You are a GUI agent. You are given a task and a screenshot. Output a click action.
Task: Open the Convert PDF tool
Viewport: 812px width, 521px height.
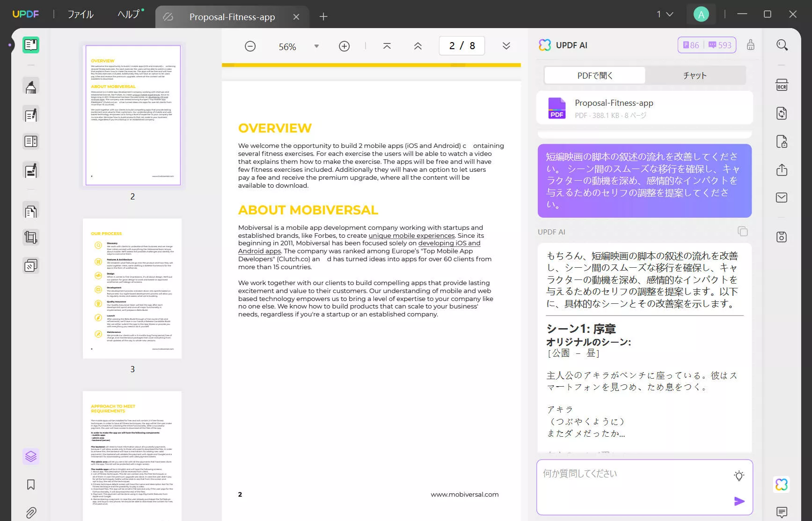[x=782, y=113]
